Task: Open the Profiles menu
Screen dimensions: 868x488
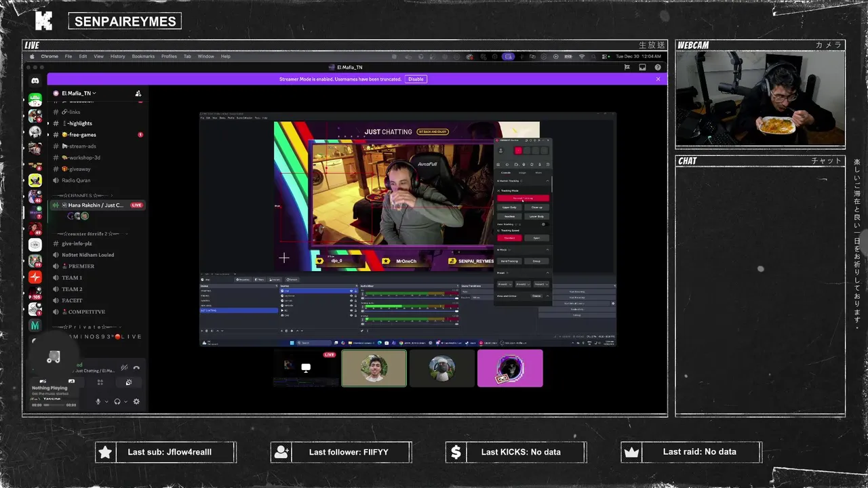Action: [169, 56]
